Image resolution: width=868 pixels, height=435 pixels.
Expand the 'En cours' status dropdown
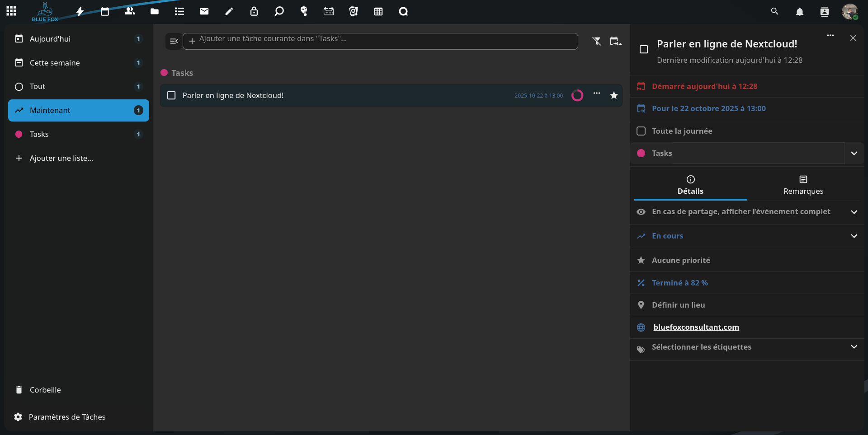[x=854, y=236]
